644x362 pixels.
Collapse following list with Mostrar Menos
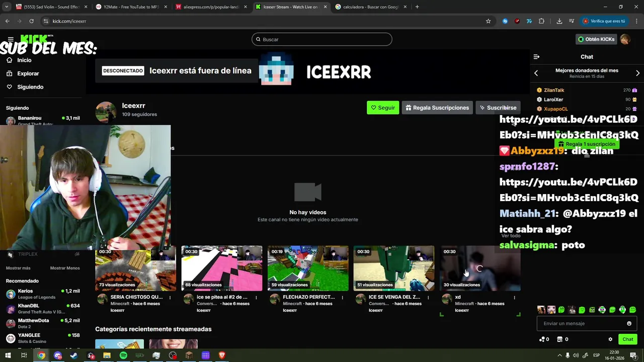(x=65, y=268)
